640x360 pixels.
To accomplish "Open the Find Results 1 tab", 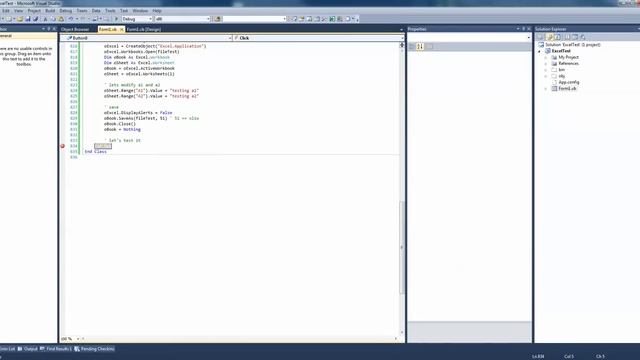I will coord(56,349).
